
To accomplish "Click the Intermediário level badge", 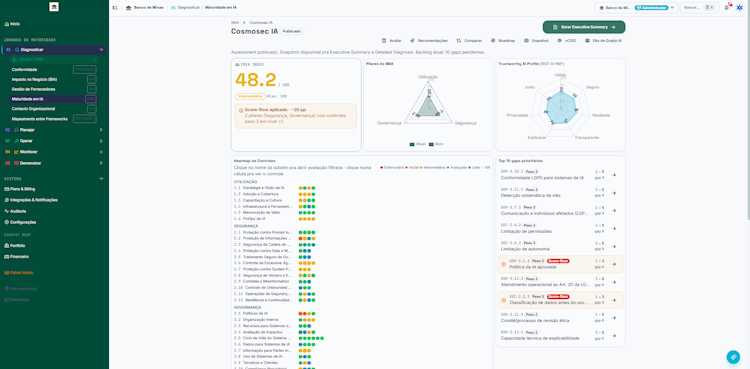I will [250, 96].
